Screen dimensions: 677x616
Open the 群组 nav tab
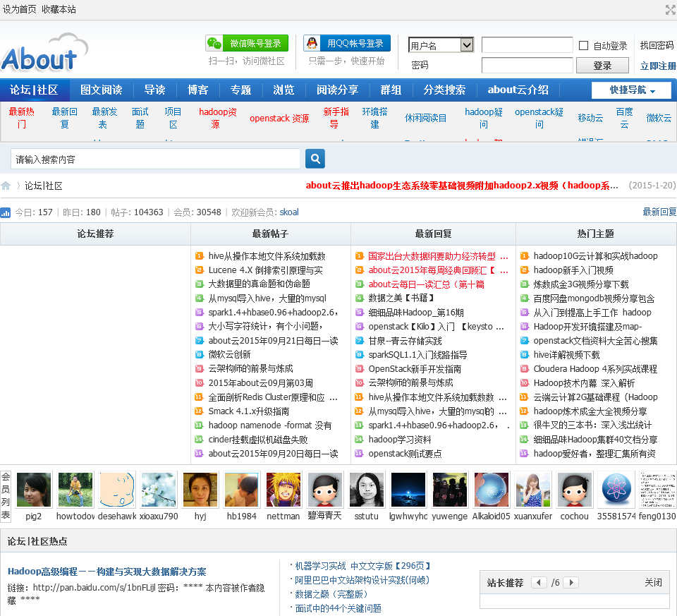(x=391, y=90)
